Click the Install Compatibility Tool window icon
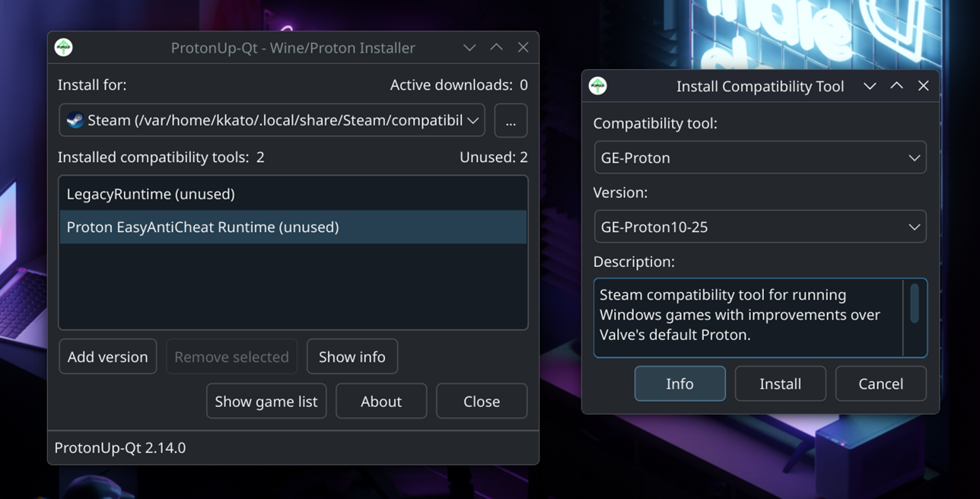Viewport: 980px width, 499px height. click(x=598, y=86)
